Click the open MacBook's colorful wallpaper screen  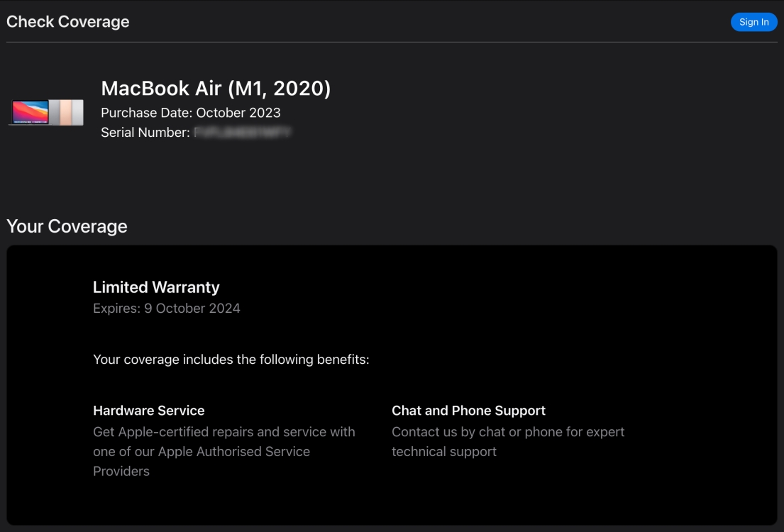30,111
